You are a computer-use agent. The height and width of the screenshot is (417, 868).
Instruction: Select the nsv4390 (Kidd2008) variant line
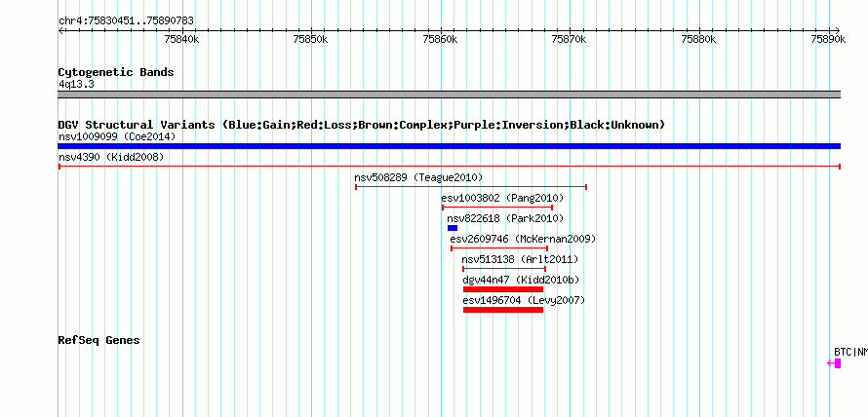(x=449, y=166)
